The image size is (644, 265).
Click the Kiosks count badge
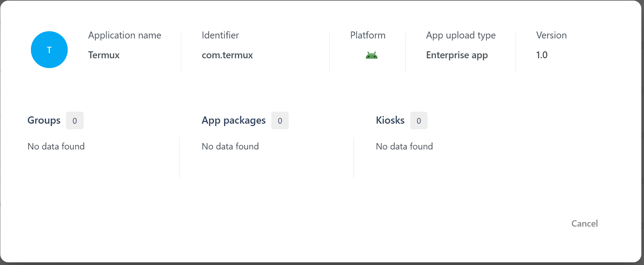tap(419, 121)
